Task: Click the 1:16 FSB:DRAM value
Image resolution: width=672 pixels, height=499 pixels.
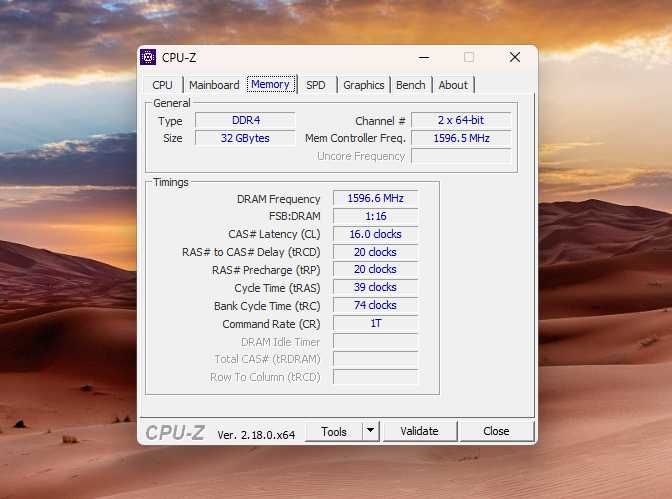Action: pyautogui.click(x=375, y=216)
